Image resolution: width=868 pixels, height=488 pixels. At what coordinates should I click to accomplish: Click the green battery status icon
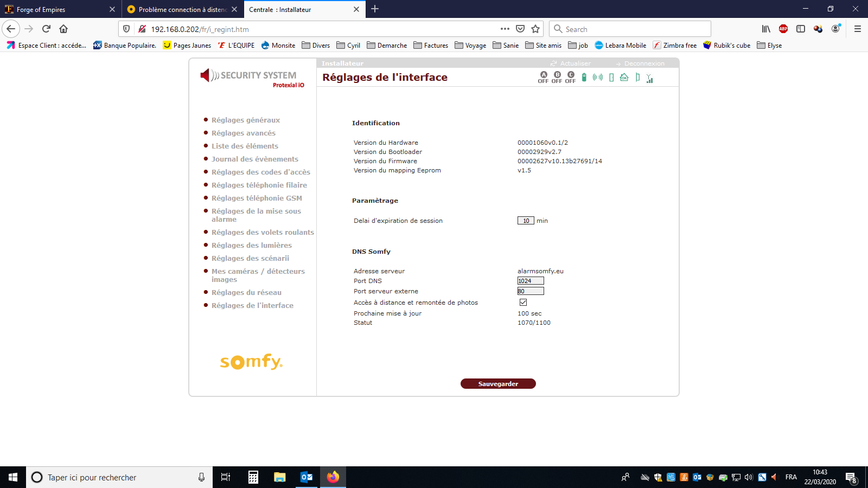pyautogui.click(x=584, y=78)
